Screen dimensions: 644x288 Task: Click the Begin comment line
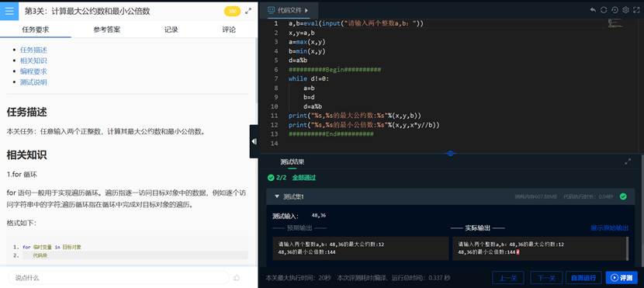click(334, 69)
